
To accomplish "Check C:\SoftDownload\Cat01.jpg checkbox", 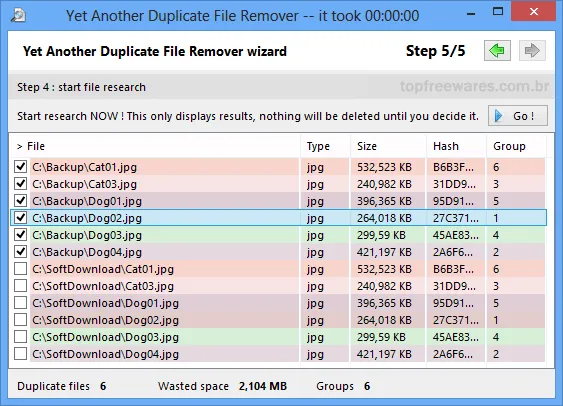I will [x=20, y=269].
